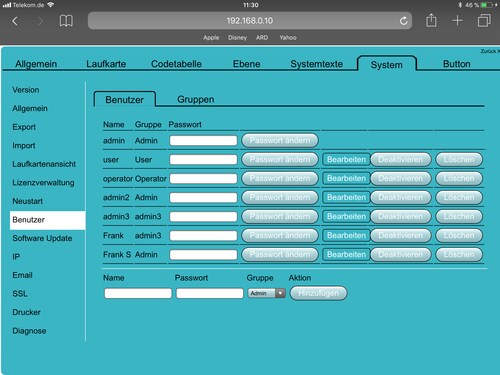Select Benutzer in the sidebar
The image size is (500, 375).
coord(47,220)
